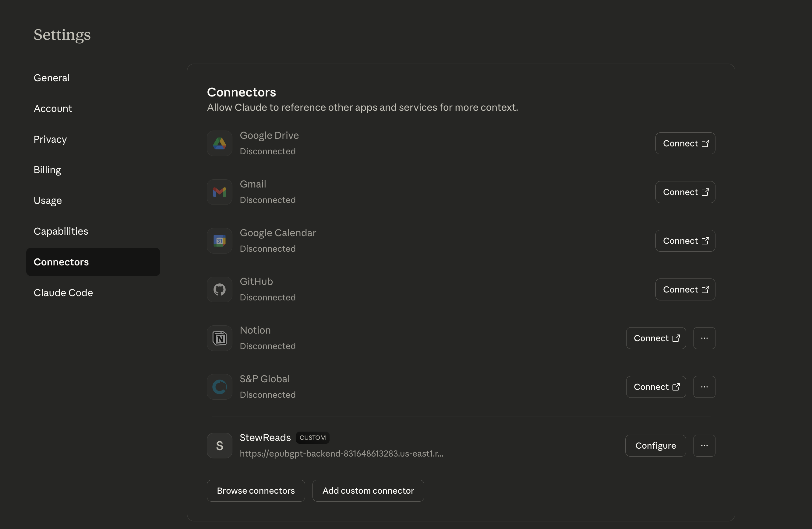812x529 pixels.
Task: Connect Google Drive
Action: (685, 143)
